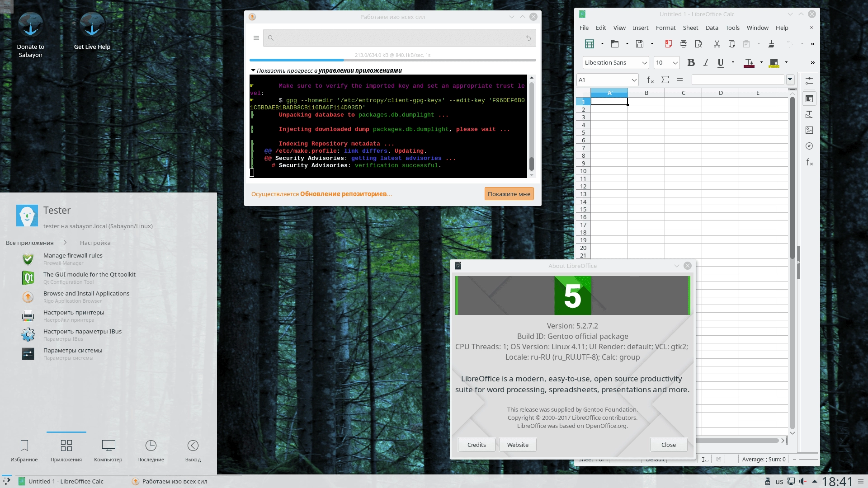Apply Font Color using the red-underlined T icon

(749, 63)
